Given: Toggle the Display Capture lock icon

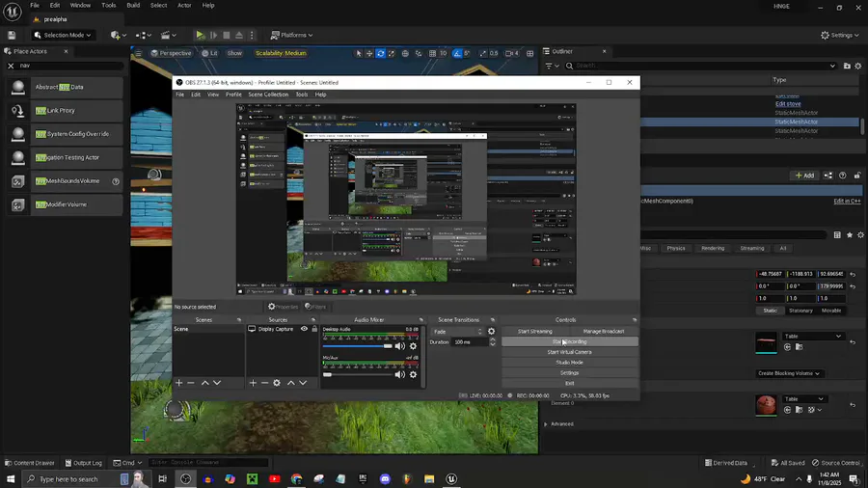Looking at the screenshot, I should (x=314, y=329).
